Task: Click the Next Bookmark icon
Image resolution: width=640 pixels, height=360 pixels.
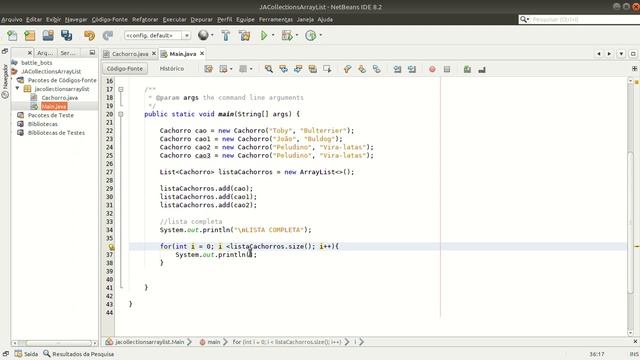Action: [x=362, y=69]
